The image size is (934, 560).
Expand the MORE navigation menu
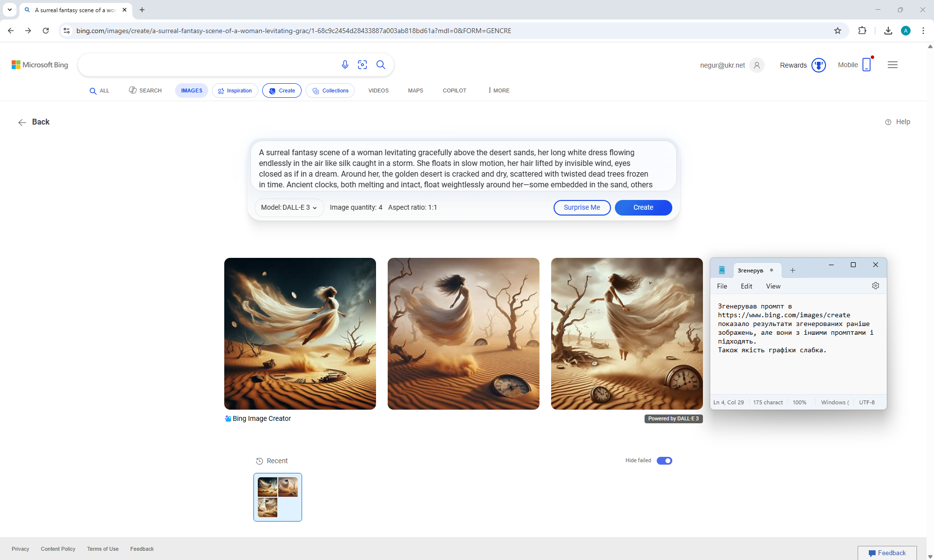[499, 90]
